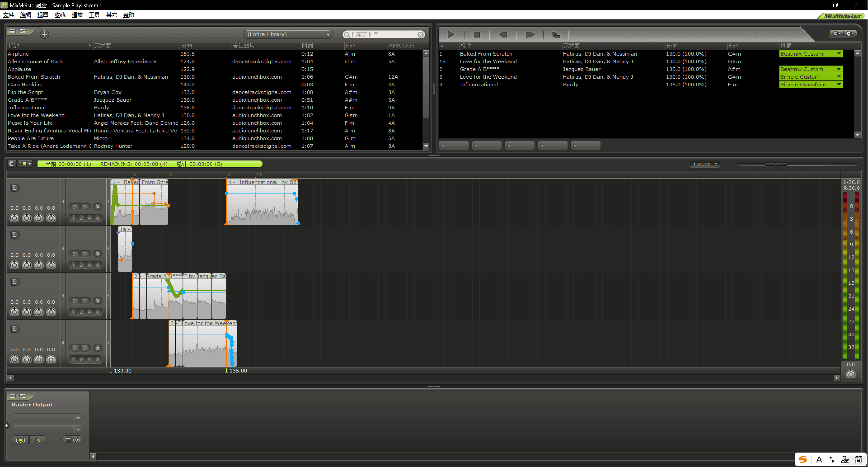Select the 4 - Influenzational clip on the timeline
The width and height of the screenshot is (868, 467).
coord(262,202)
